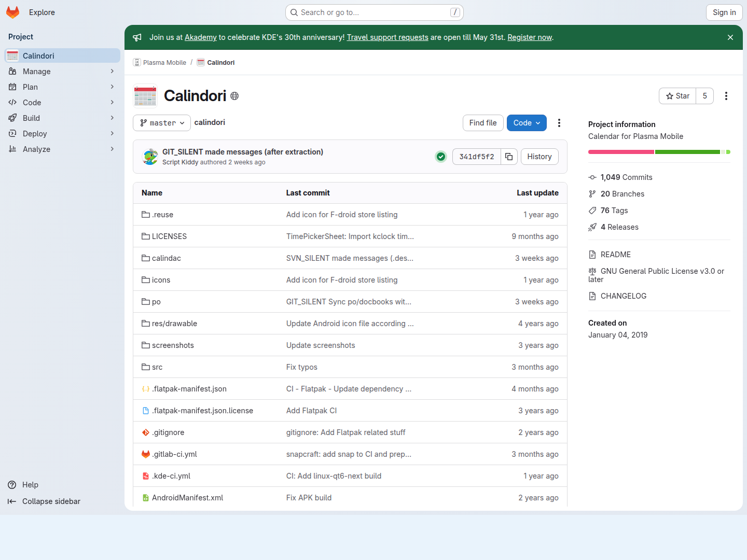Viewport: 747px width, 560px height.
Task: Open 'Fix typos' commit link
Action: point(302,367)
